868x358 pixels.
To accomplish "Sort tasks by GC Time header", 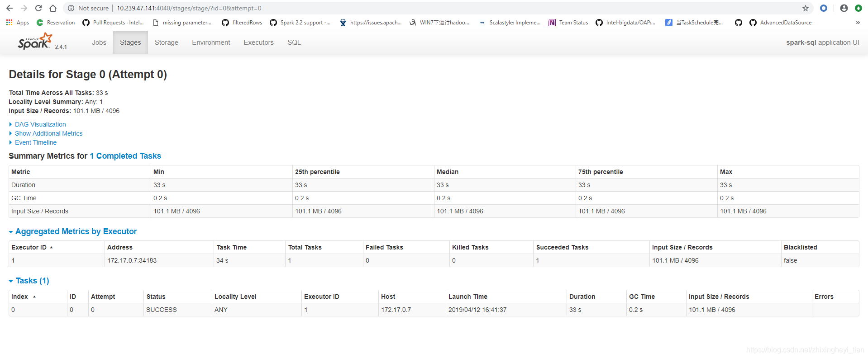I will 642,297.
